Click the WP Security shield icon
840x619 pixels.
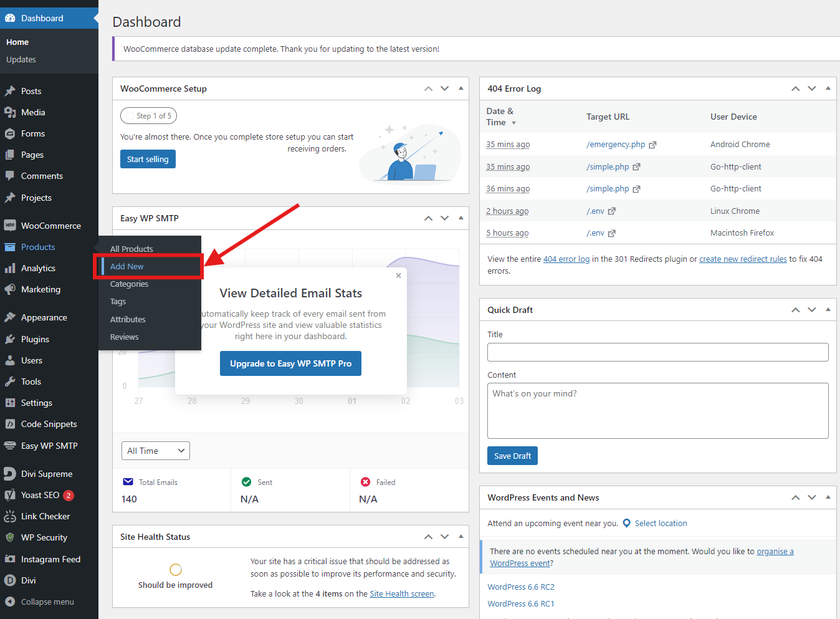[10, 537]
